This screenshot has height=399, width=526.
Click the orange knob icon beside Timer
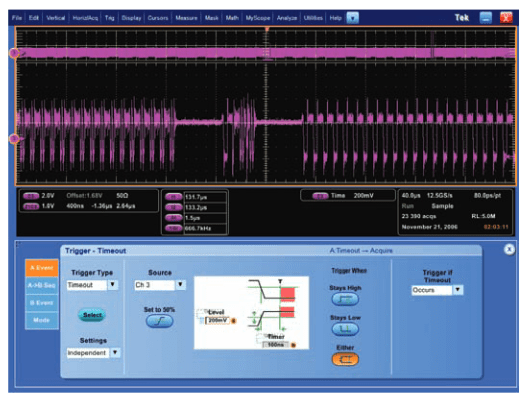pos(293,345)
